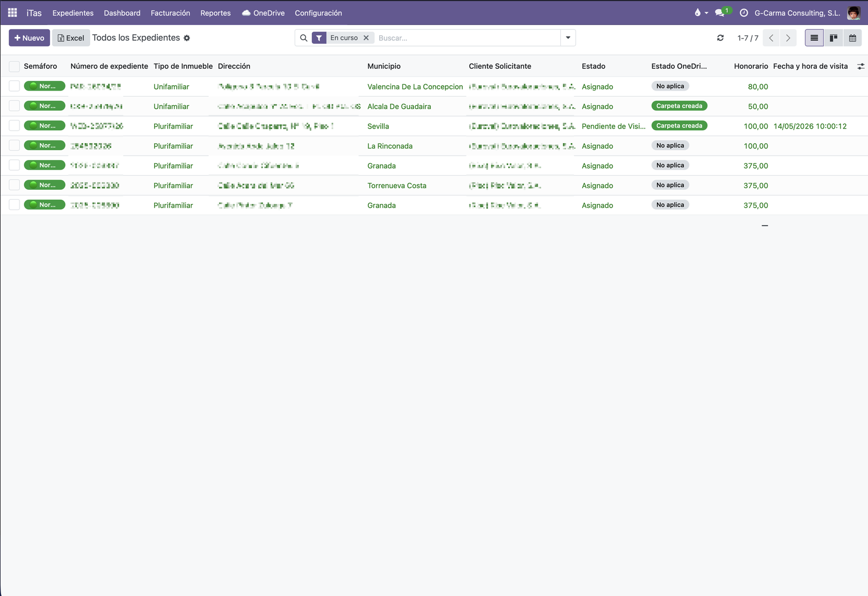Open the Dashboard menu
The height and width of the screenshot is (596, 868).
pyautogui.click(x=122, y=13)
